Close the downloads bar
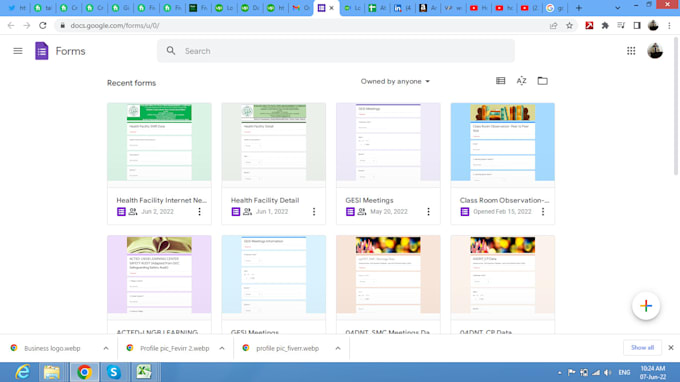This screenshot has width=680, height=382. (x=670, y=348)
